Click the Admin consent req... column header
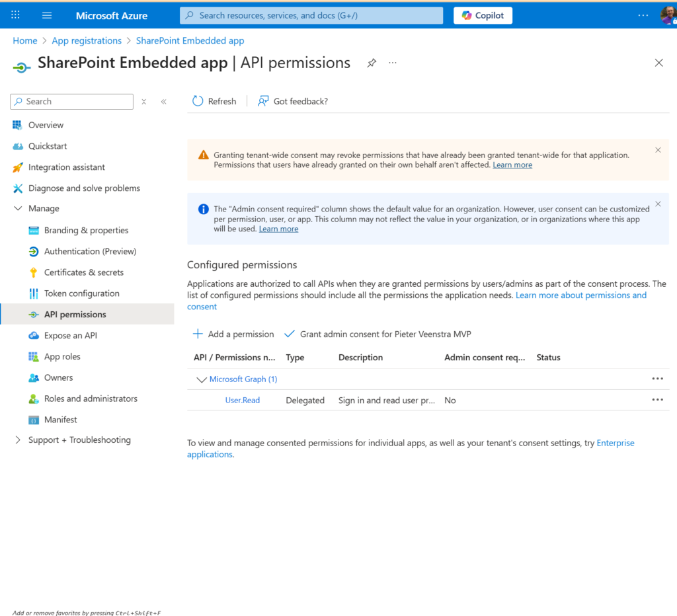This screenshot has height=616, width=677. click(485, 358)
